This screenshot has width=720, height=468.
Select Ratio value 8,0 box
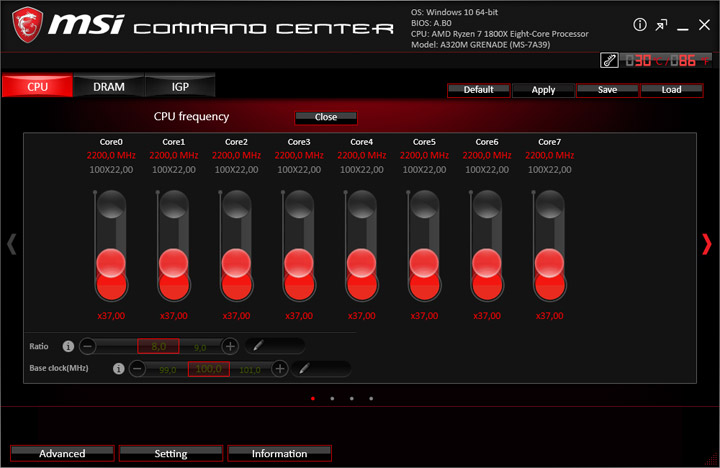click(158, 346)
